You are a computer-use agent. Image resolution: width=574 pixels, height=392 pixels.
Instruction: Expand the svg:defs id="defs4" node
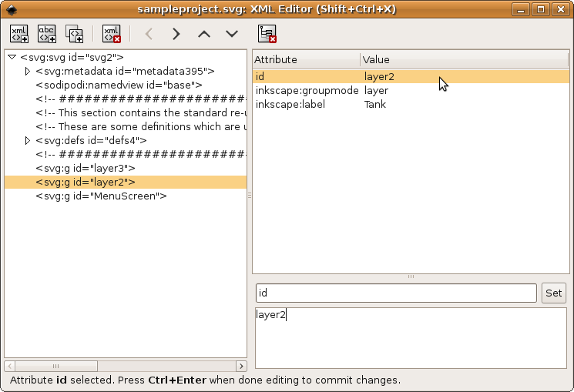[x=28, y=140]
